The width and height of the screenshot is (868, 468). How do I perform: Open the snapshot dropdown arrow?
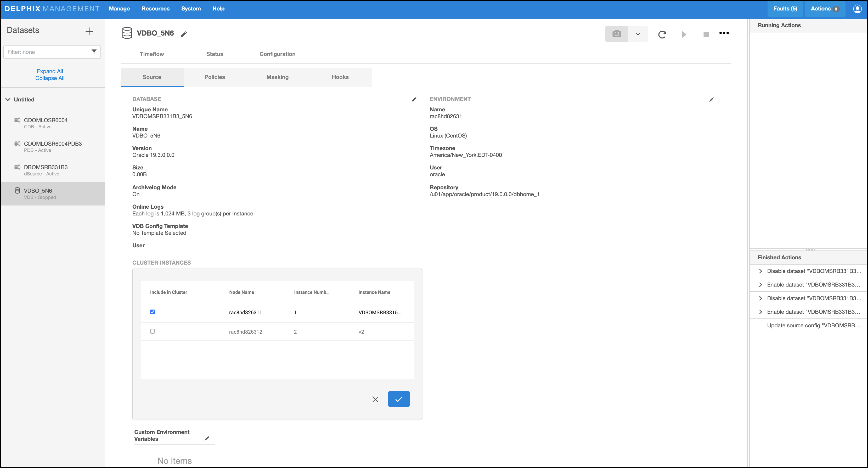point(638,34)
